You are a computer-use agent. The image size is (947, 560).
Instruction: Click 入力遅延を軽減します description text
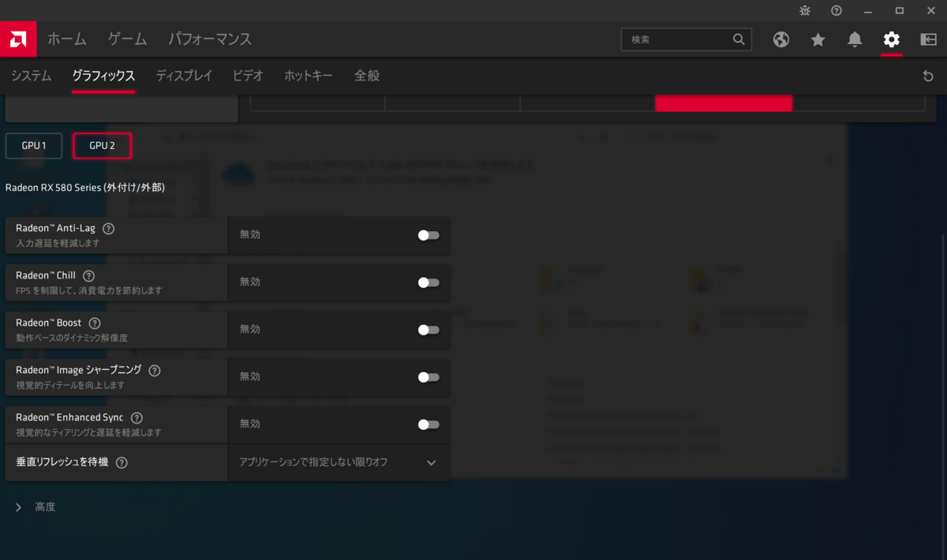pos(58,244)
